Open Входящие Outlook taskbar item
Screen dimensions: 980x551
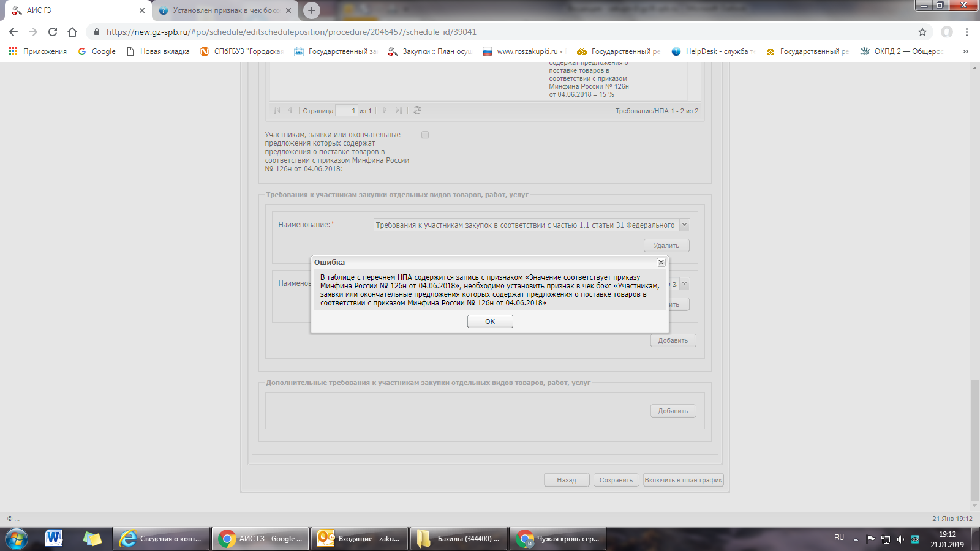360,539
